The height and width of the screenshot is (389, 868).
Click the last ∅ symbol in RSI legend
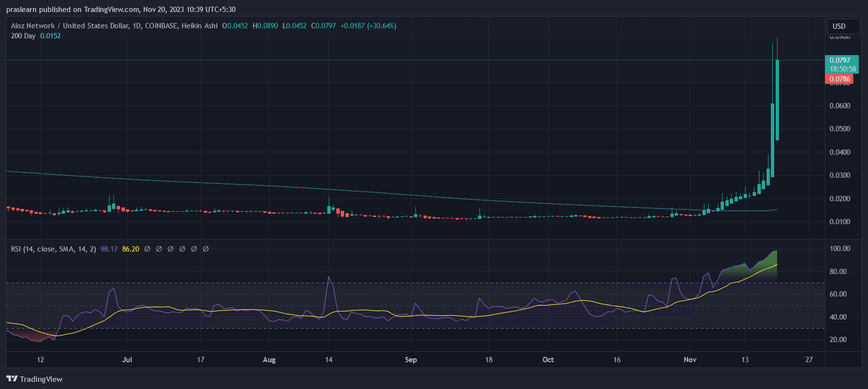pos(206,249)
